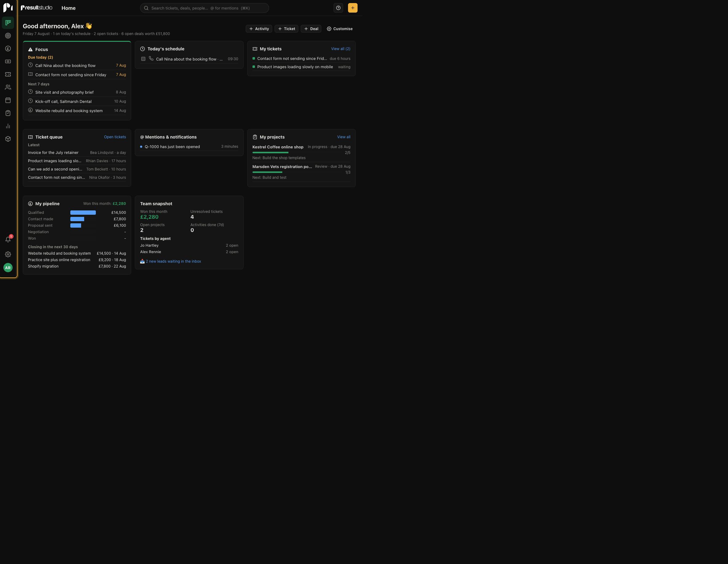
Task: Click the resultstudio logo in header
Action: click(37, 8)
